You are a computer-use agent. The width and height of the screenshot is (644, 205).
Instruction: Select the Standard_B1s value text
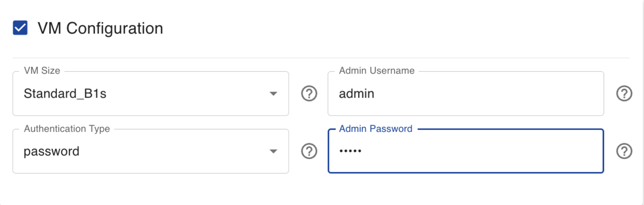coord(65,93)
